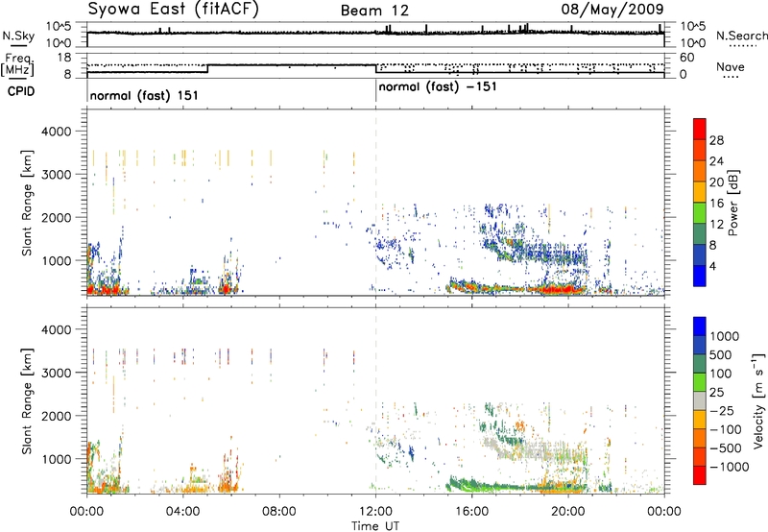Viewport: 768px width, 532px height.
Task: Click the '4000' tick of the power panel
Action: [56, 132]
